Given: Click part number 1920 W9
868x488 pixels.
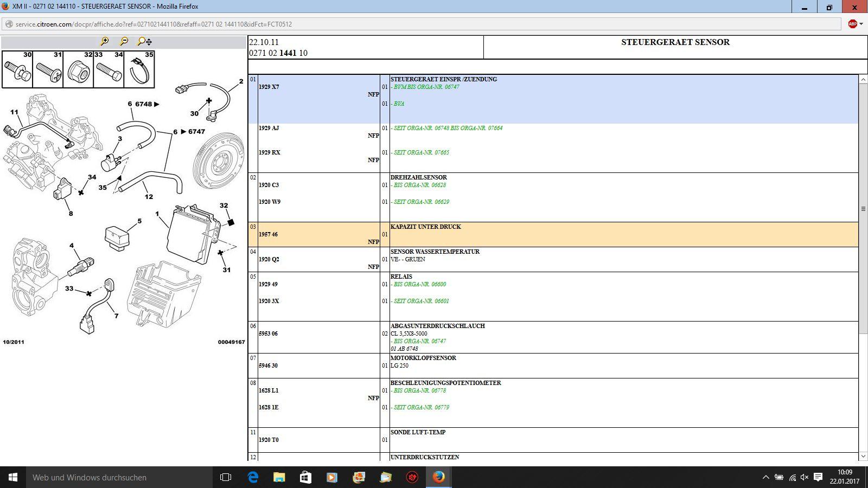Looking at the screenshot, I should [x=269, y=202].
